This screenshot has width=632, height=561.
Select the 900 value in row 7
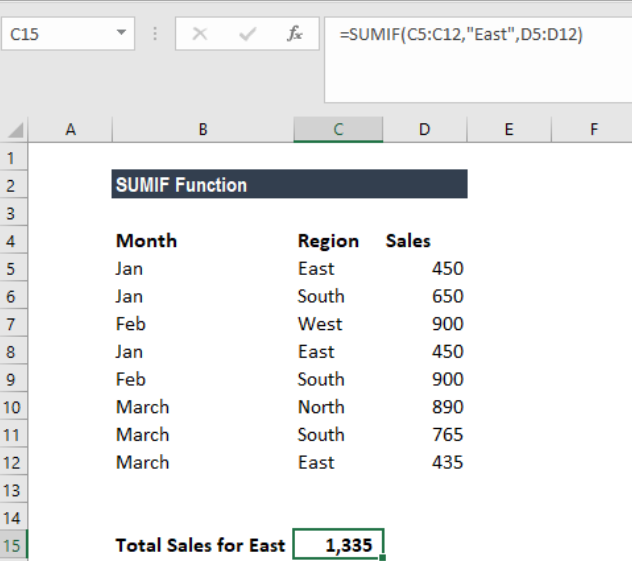click(x=424, y=324)
